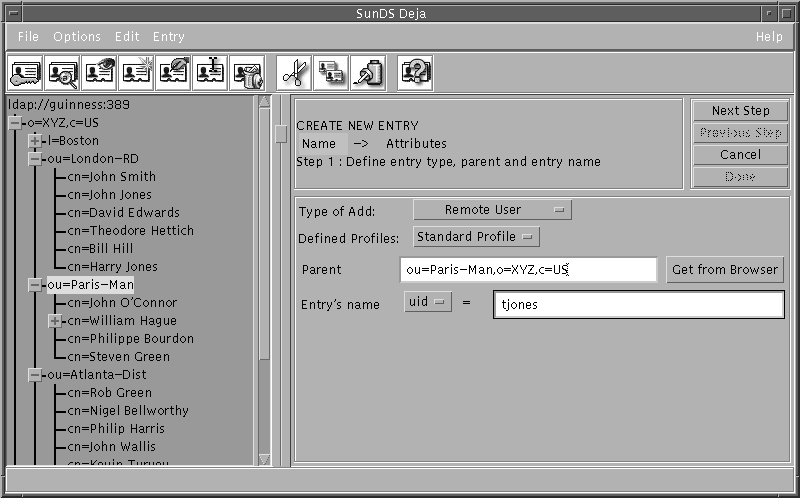Click the copy entry two-cards icon
This screenshot has height=498, width=800.
(331, 73)
